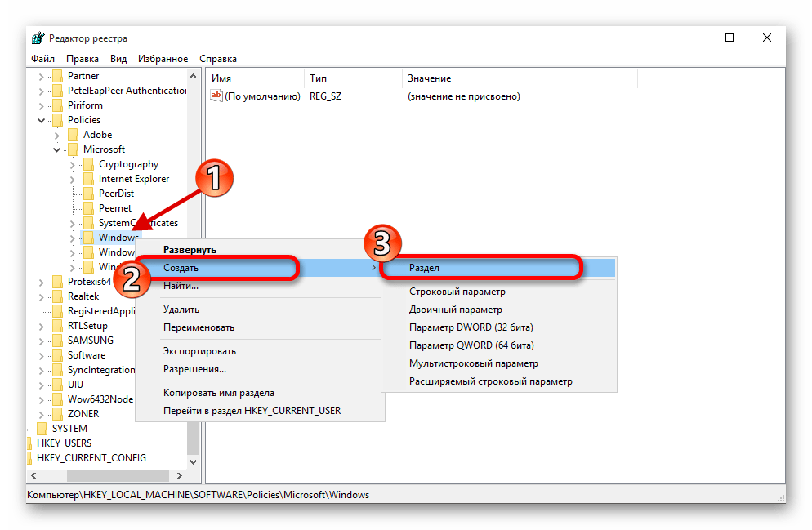Select the Realtek folder icon
This screenshot has height=530, width=812.
(57, 296)
